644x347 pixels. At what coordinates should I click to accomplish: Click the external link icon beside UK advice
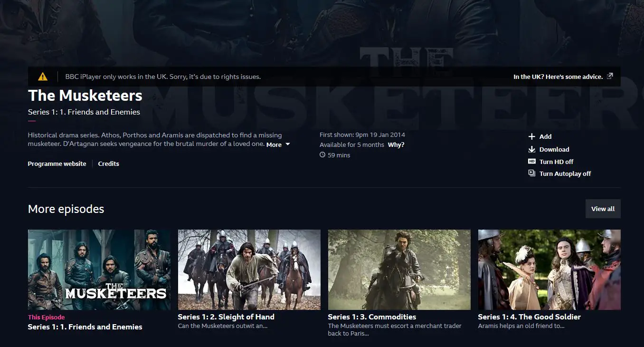pyautogui.click(x=610, y=76)
